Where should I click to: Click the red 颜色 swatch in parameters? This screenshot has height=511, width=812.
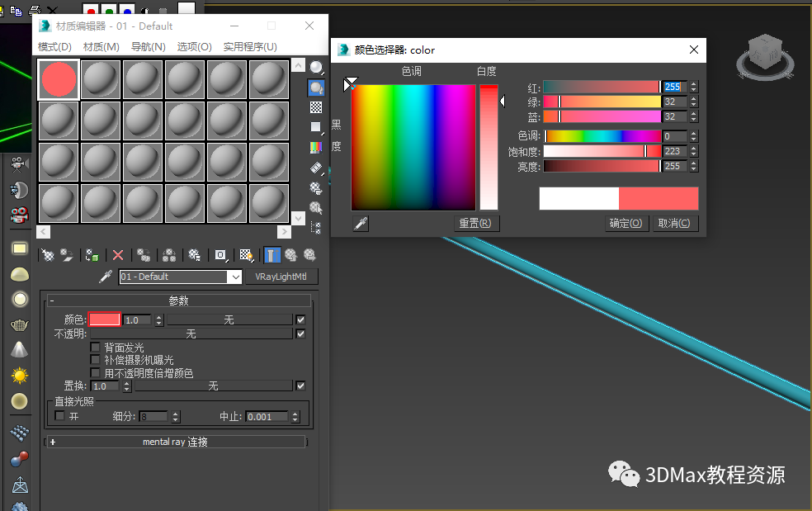point(105,319)
